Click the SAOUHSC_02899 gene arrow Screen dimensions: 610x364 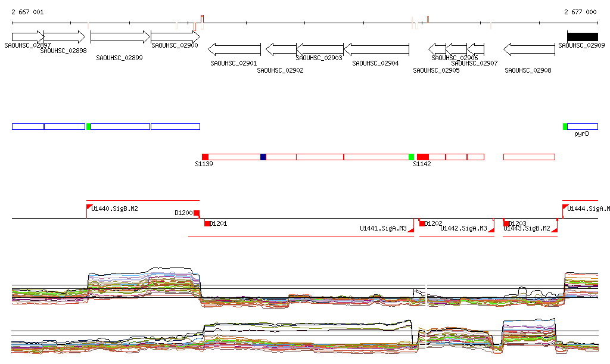(x=120, y=37)
